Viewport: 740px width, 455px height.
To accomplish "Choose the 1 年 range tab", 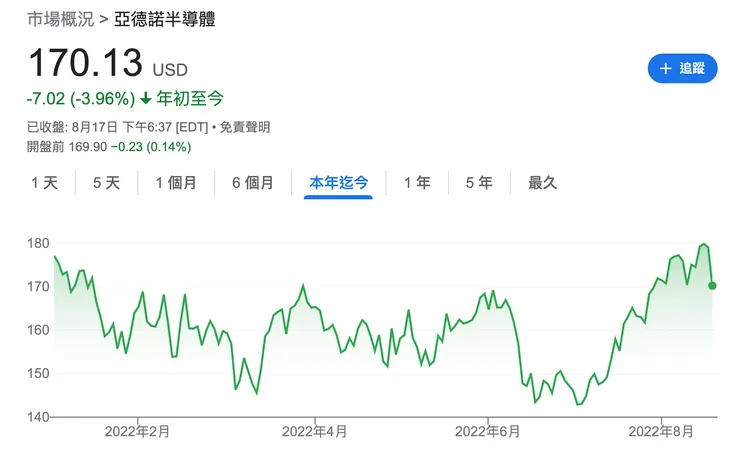I will (417, 183).
